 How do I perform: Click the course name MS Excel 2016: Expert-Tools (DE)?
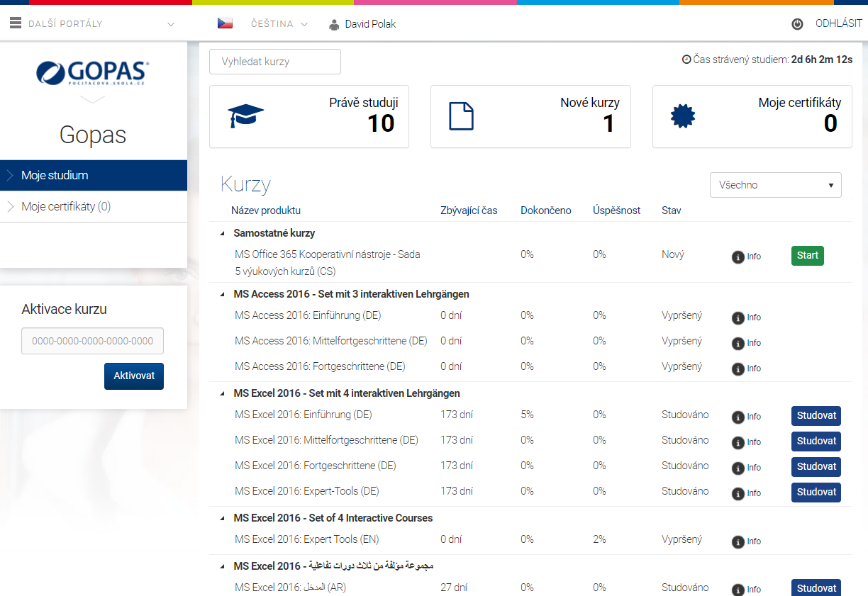307,491
